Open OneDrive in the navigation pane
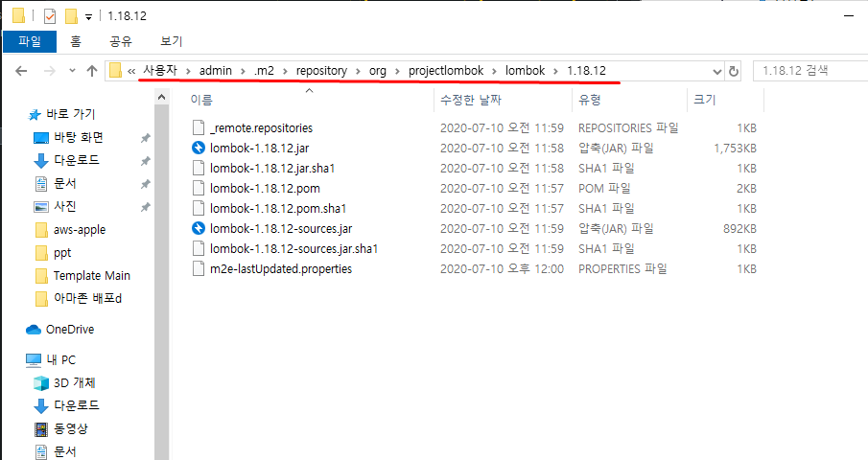 click(70, 330)
